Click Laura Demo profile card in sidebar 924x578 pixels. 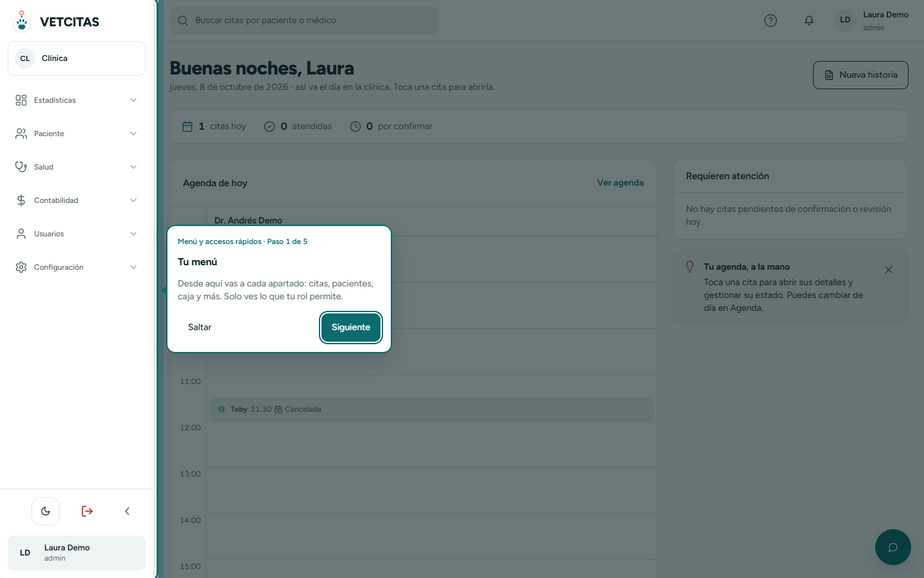[x=76, y=553]
